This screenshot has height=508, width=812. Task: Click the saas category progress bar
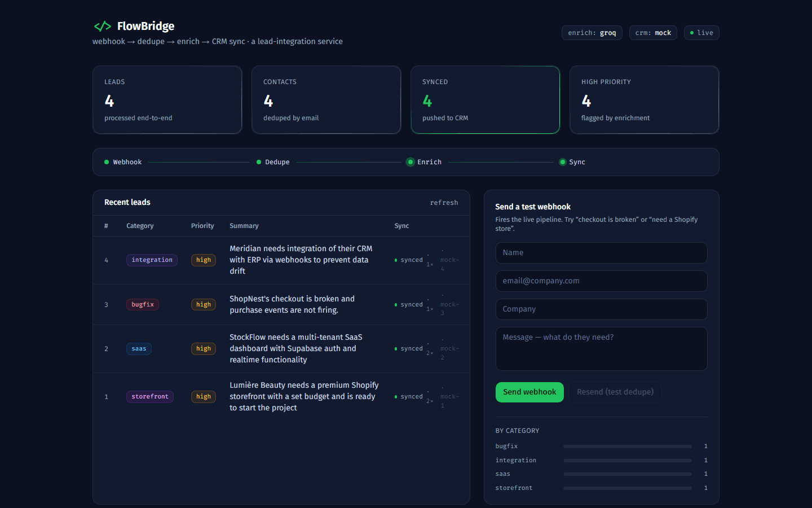(x=628, y=474)
